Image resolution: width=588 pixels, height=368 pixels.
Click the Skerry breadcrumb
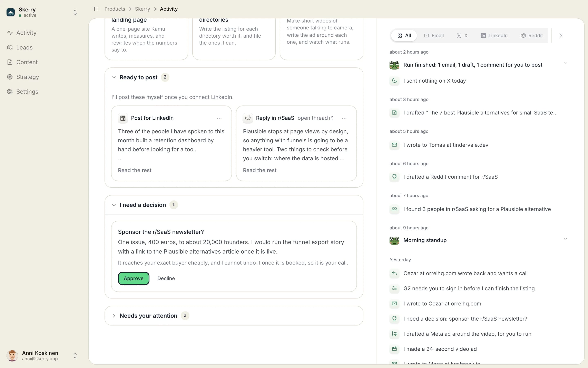pos(142,9)
